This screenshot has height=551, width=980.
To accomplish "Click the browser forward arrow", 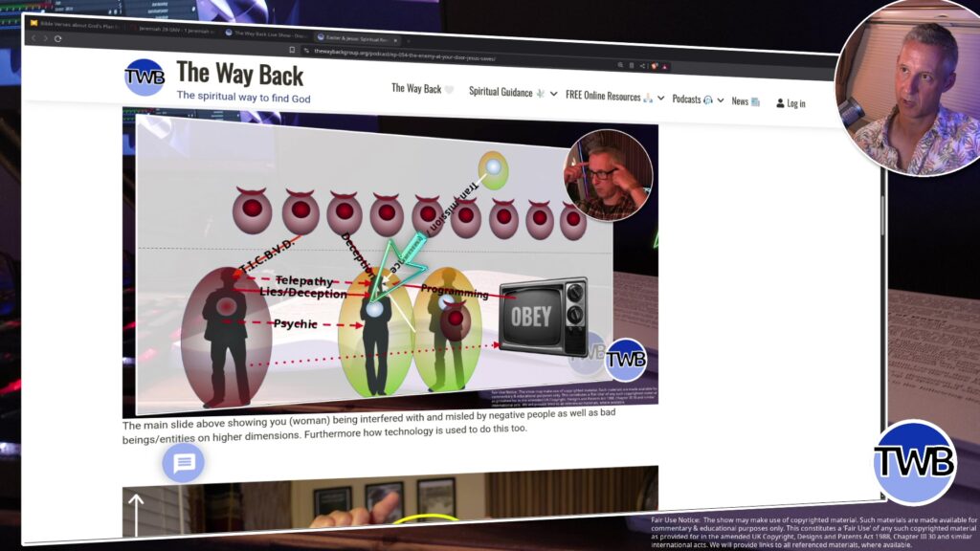I will (x=45, y=38).
